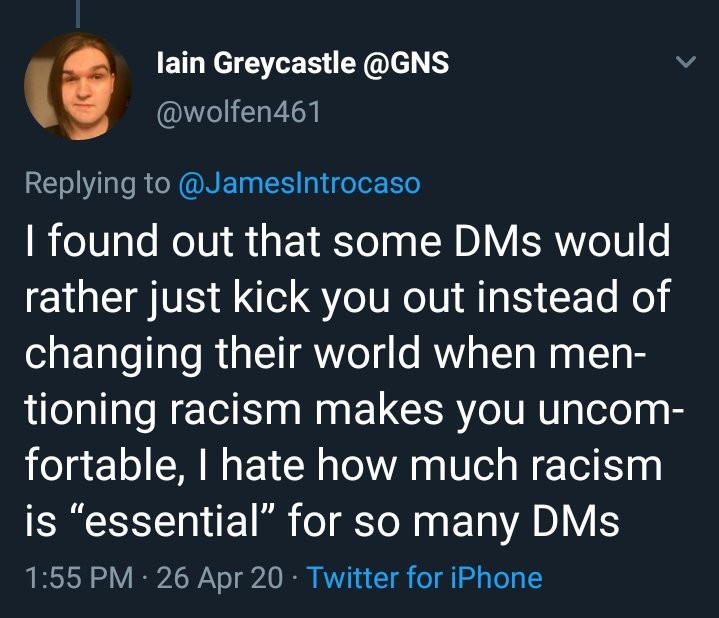Open the Twitter for iPhone source link
Image resolution: width=719 pixels, height=618 pixels.
coord(425,577)
